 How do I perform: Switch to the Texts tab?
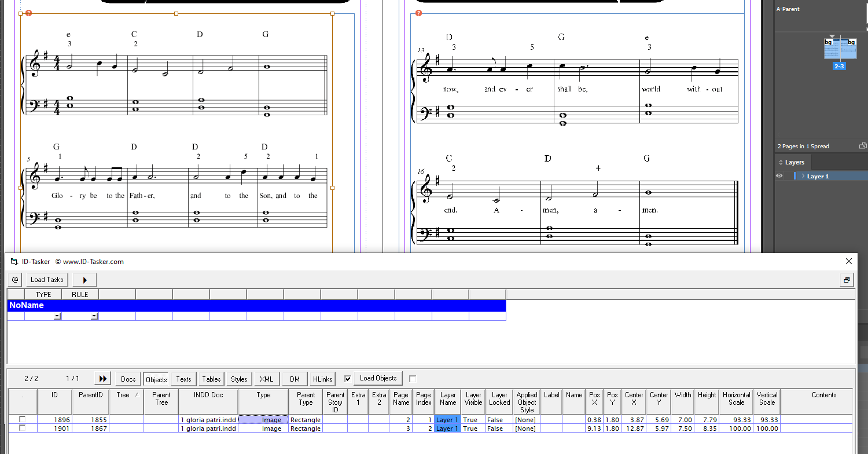[183, 379]
